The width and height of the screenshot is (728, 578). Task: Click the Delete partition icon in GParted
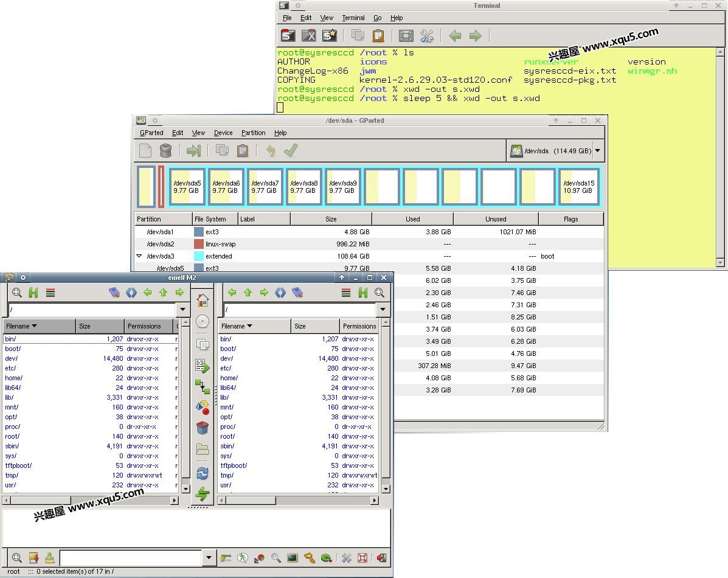[165, 150]
